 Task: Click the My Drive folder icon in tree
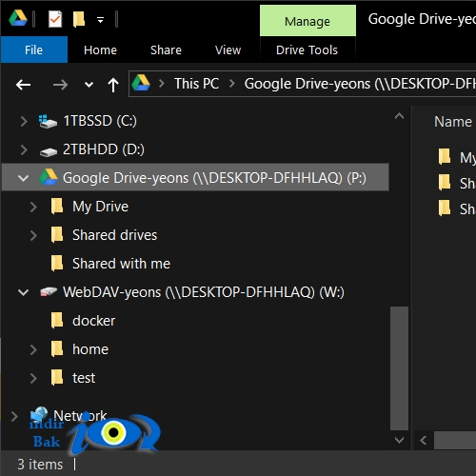point(57,206)
